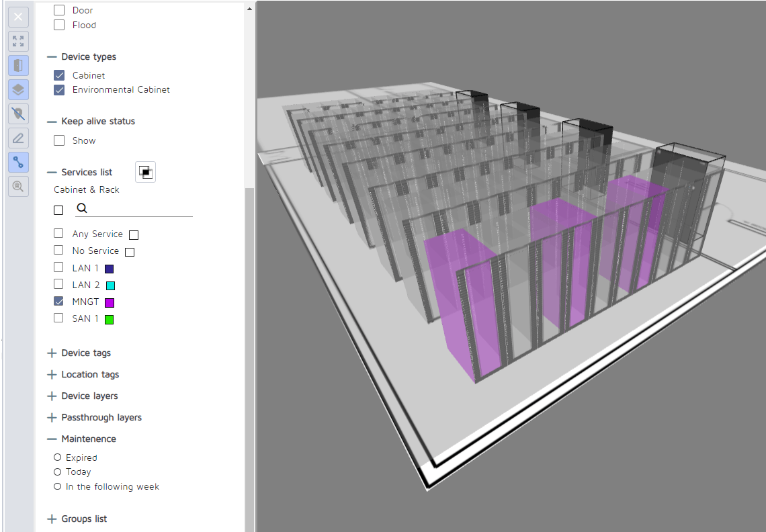The width and height of the screenshot is (766, 532).
Task: Toggle the layers stack icon
Action: tap(18, 89)
